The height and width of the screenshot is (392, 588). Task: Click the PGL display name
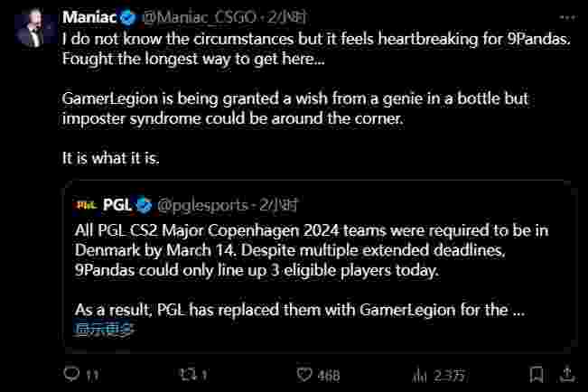[117, 203]
